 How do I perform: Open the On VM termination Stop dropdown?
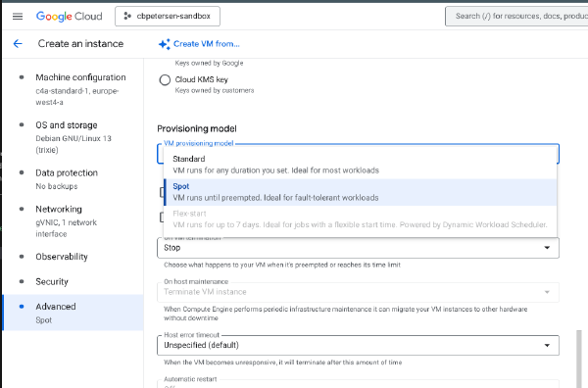coord(358,248)
